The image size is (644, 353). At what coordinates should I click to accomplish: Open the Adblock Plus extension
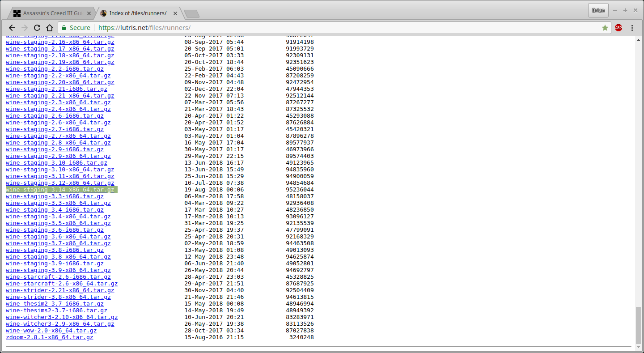[619, 28]
